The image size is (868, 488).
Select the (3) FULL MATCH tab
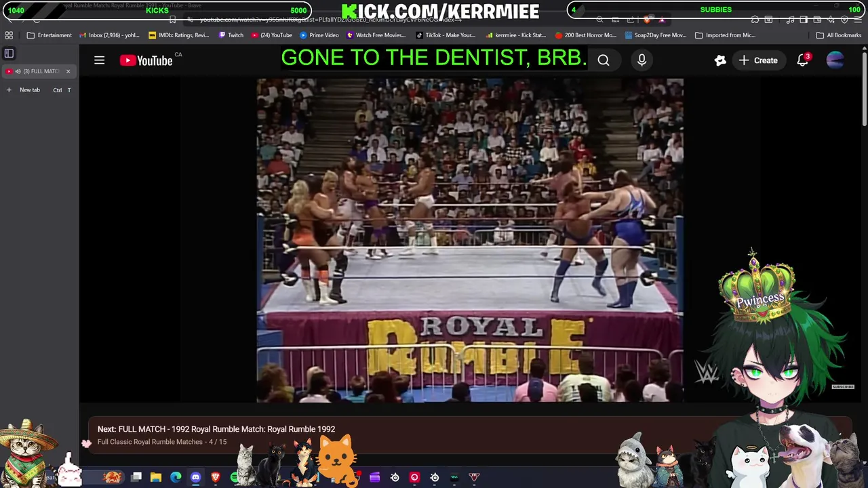tap(39, 71)
